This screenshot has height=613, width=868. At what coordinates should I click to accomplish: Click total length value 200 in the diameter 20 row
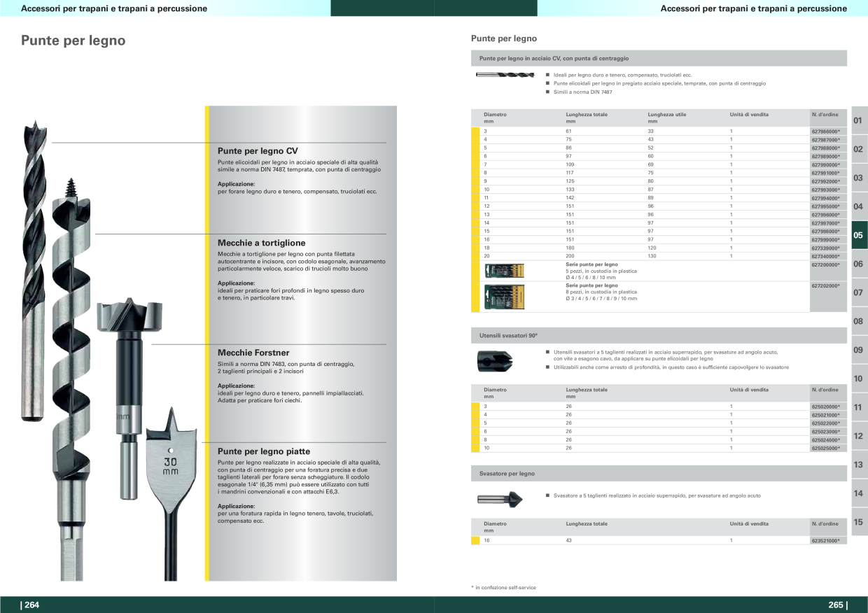[570, 256]
